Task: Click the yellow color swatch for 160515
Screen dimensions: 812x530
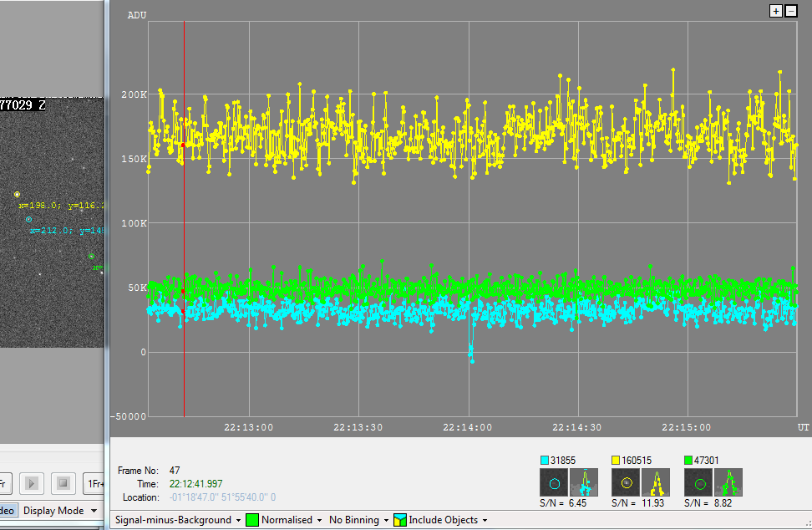Action: pyautogui.click(x=617, y=460)
